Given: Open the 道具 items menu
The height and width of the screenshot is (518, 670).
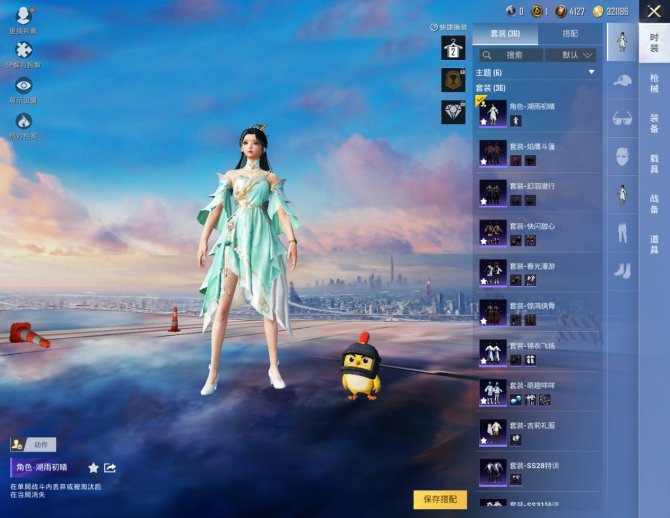Looking at the screenshot, I should coord(654,244).
